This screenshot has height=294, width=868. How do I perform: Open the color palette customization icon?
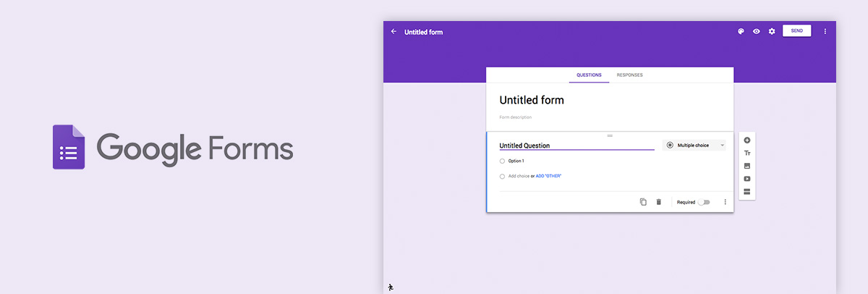coord(741,32)
